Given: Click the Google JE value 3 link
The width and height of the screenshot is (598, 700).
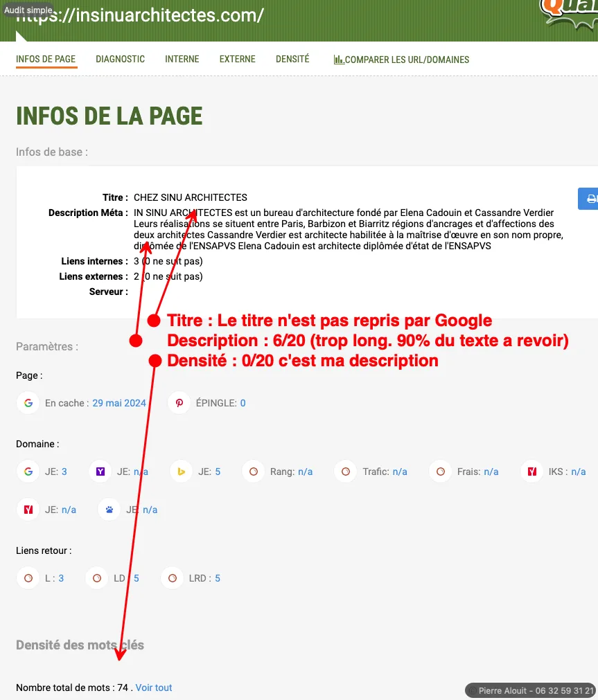Looking at the screenshot, I should pos(64,472).
